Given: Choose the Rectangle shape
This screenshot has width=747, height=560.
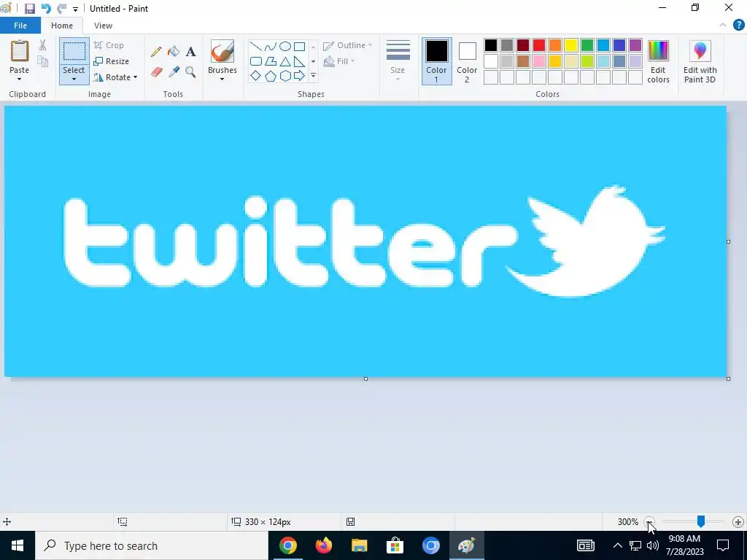Looking at the screenshot, I should click(x=299, y=46).
